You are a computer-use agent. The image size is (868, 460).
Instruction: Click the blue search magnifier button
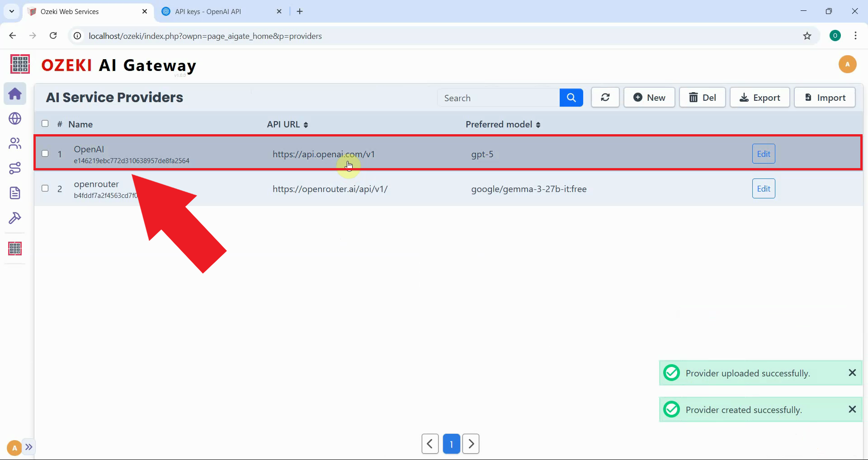[571, 98]
